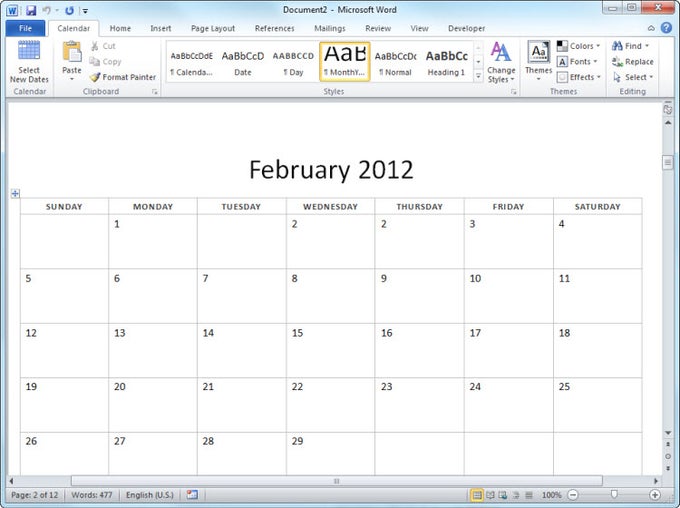680x508 pixels.
Task: Click Select Browse Object circle button
Action: click(x=668, y=456)
